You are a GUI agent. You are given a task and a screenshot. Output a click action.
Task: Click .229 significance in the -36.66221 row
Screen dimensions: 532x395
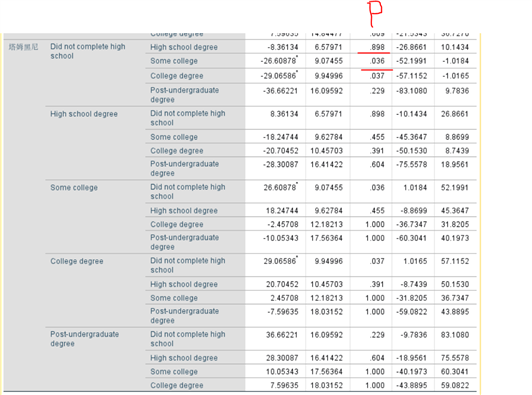click(377, 91)
